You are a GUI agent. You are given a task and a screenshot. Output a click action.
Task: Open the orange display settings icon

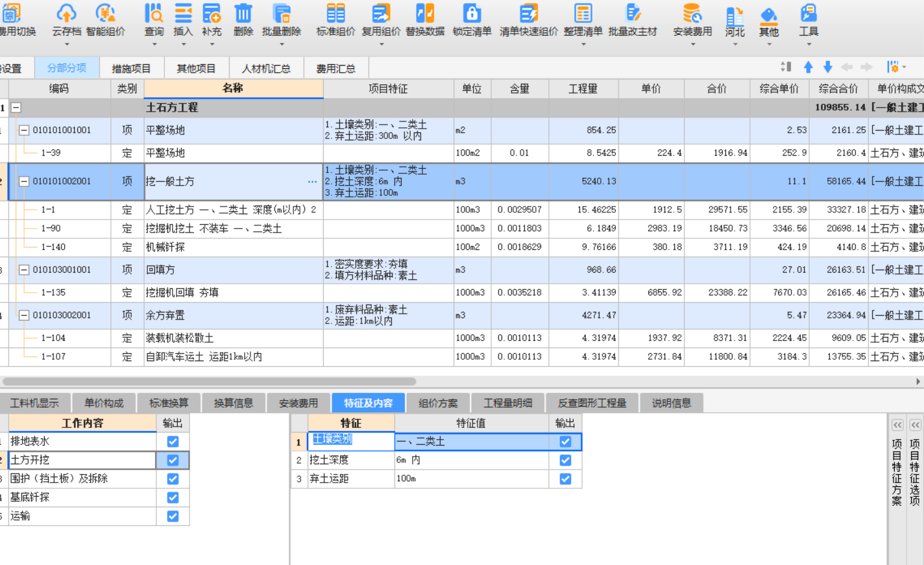click(895, 67)
